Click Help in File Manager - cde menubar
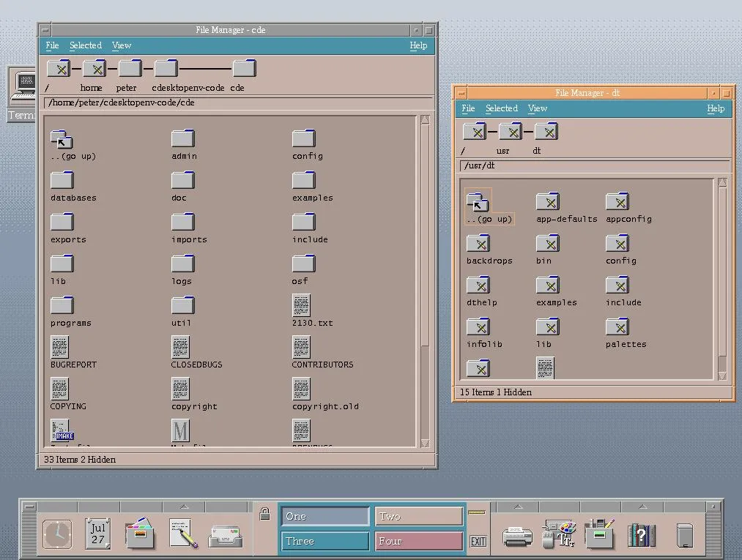 click(x=418, y=45)
